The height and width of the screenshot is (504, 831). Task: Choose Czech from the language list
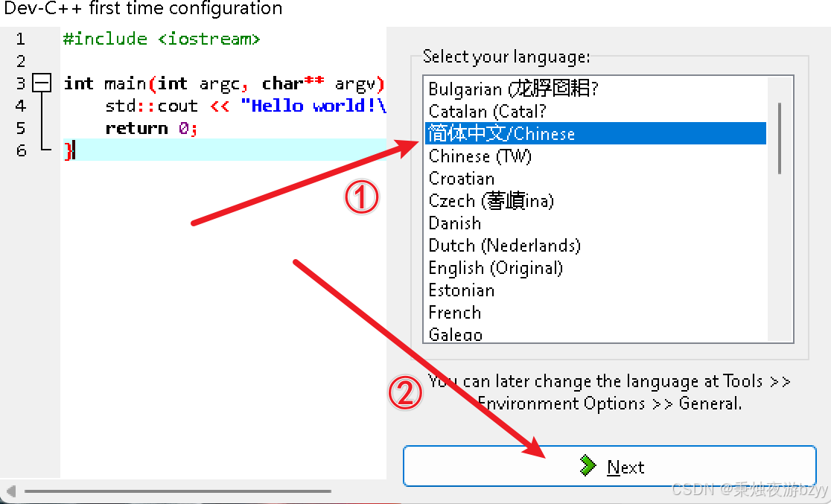[595, 200]
